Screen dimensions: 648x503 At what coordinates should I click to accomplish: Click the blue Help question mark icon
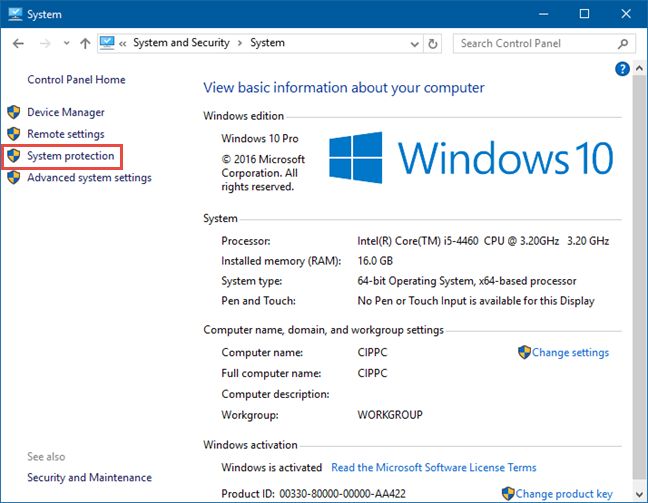622,69
